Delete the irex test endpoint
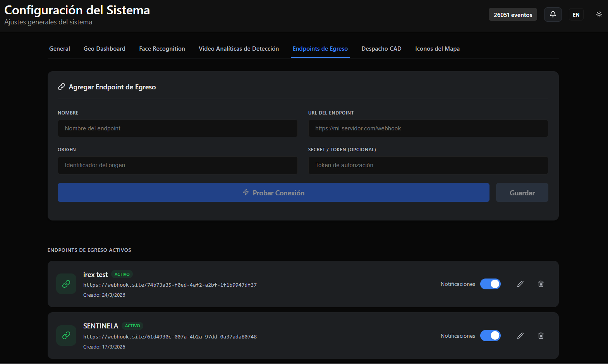608x364 pixels. pos(541,284)
